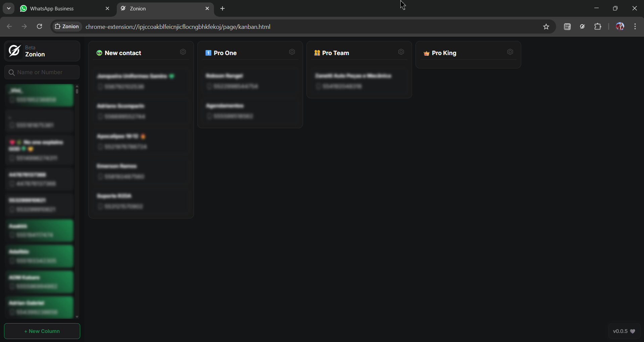Viewport: 644px width, 342px height.
Task: Open the Chrome profile avatar
Action: (620, 27)
